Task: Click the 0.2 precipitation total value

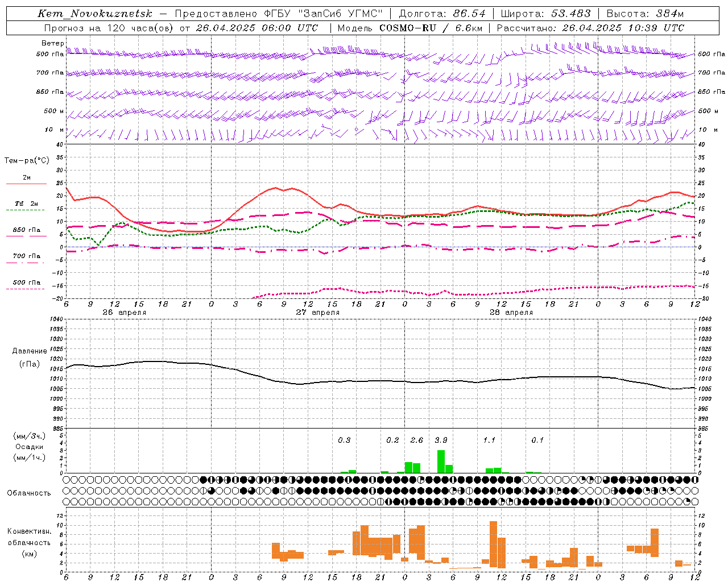Action: 392,440
